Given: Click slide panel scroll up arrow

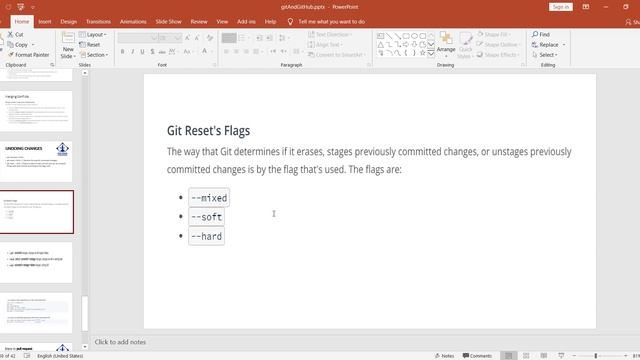Looking at the screenshot, I should (85, 73).
